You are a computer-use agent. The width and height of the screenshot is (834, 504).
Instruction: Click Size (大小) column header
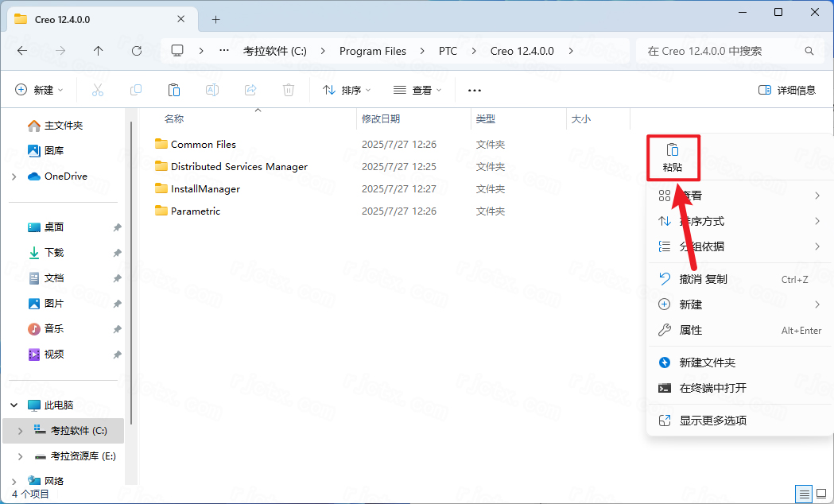(x=581, y=119)
